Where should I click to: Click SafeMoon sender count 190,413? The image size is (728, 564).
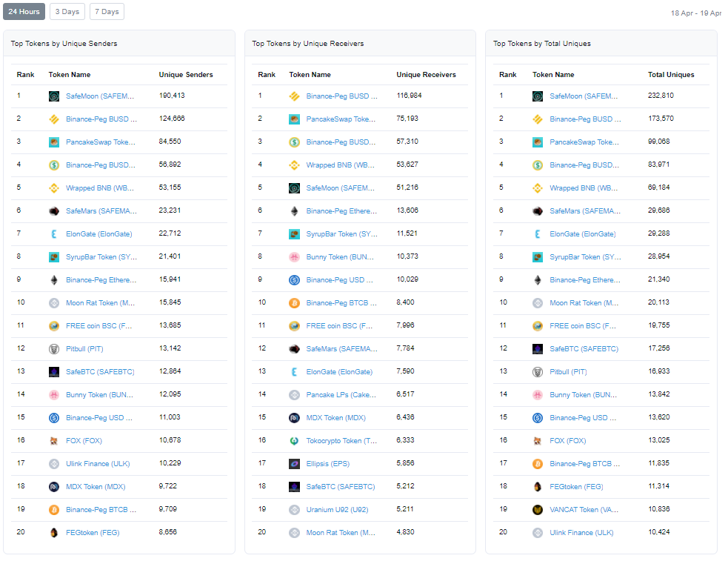[172, 96]
